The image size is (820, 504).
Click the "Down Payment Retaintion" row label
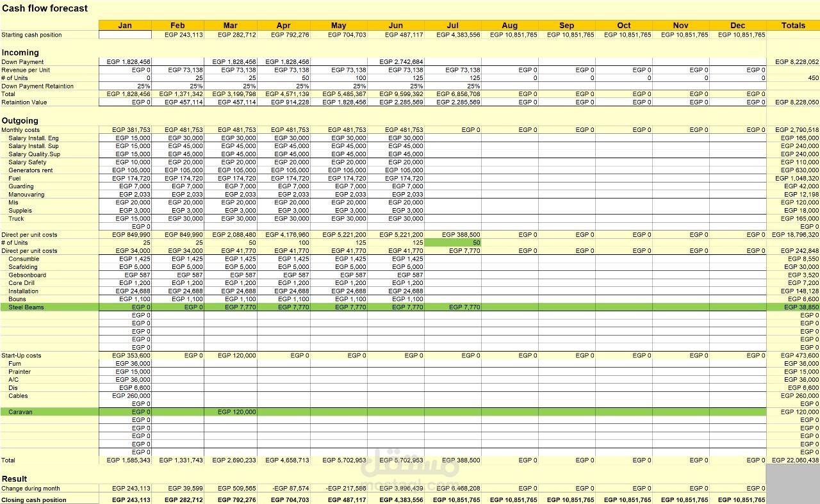pos(37,86)
